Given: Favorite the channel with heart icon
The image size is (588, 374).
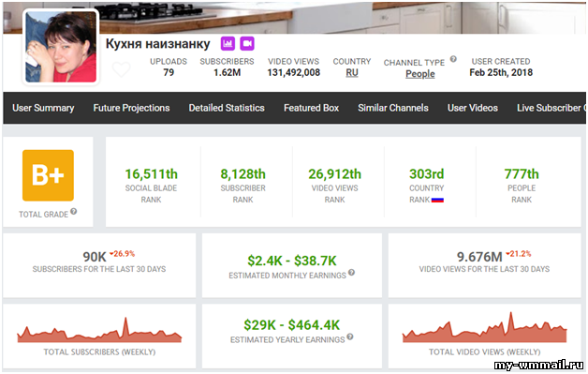Looking at the screenshot, I should tap(122, 69).
